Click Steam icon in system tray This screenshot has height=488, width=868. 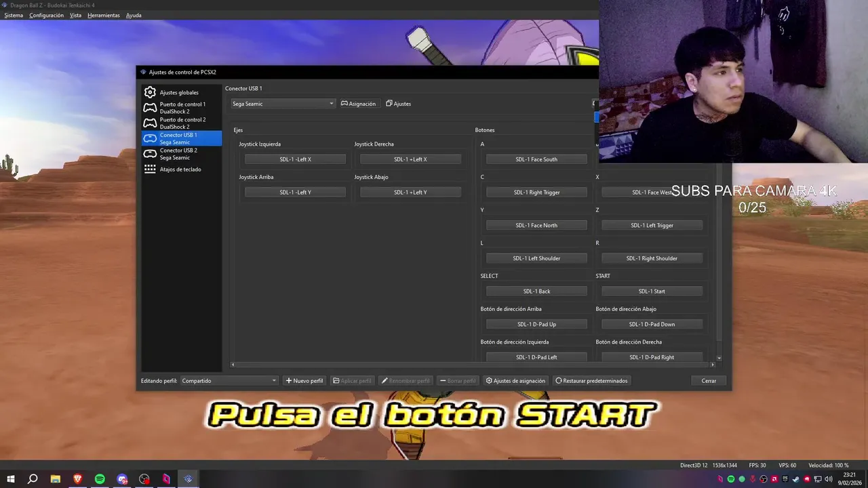coord(796,479)
